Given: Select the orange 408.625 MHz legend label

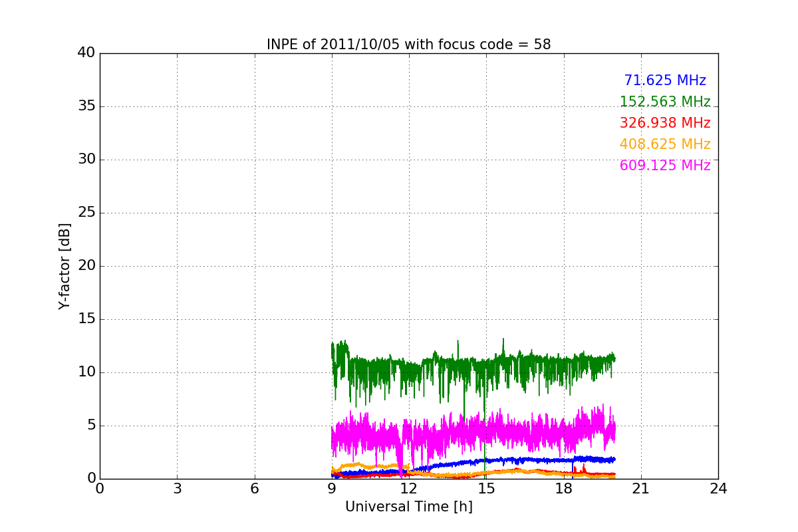Looking at the screenshot, I should coord(665,144).
